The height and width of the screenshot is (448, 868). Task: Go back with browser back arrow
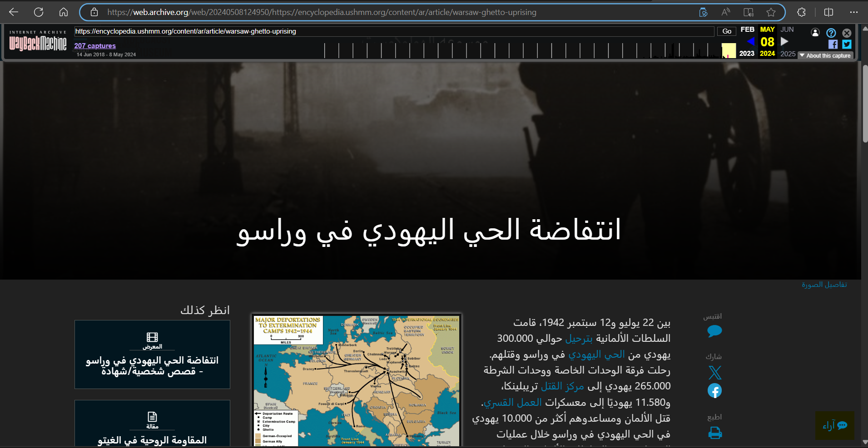[x=14, y=12]
